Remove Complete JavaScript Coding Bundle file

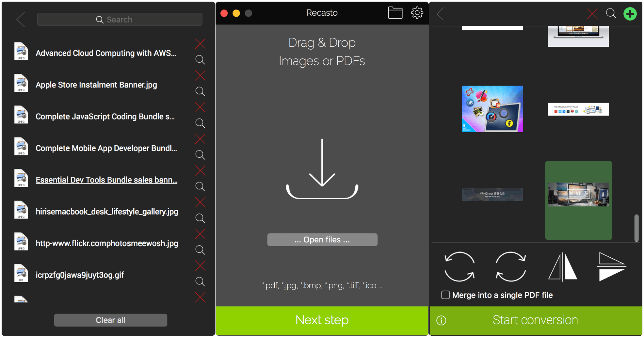(200, 107)
